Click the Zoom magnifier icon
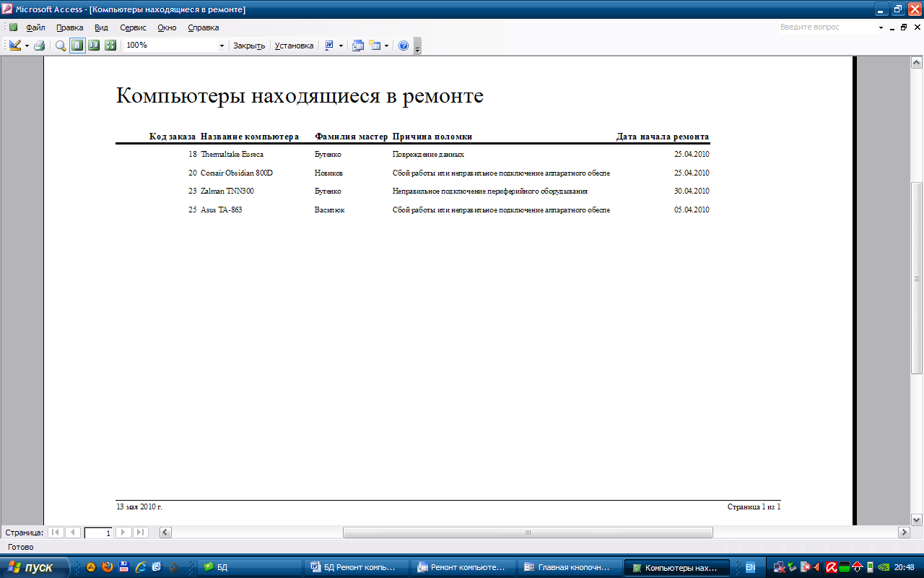The width and height of the screenshot is (924, 578). (x=61, y=46)
